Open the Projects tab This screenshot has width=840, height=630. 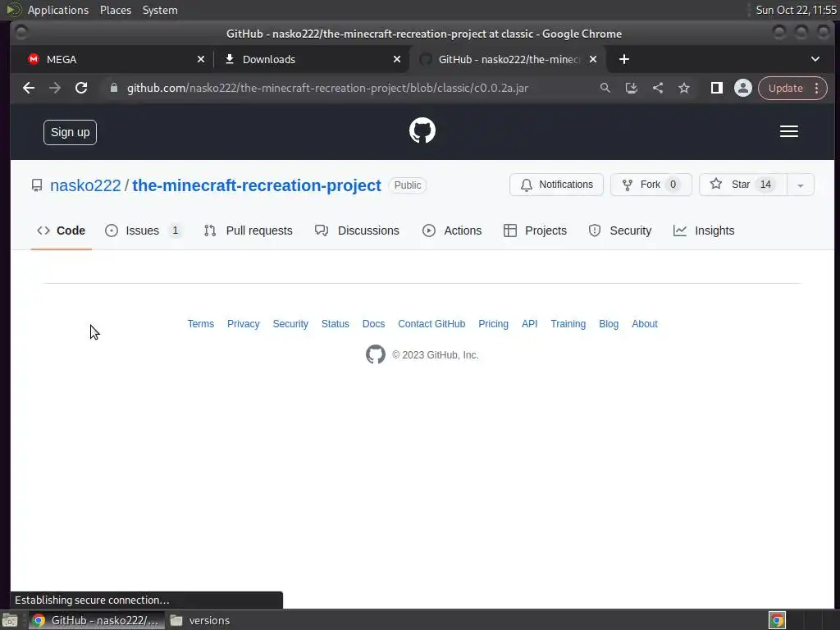coord(535,231)
